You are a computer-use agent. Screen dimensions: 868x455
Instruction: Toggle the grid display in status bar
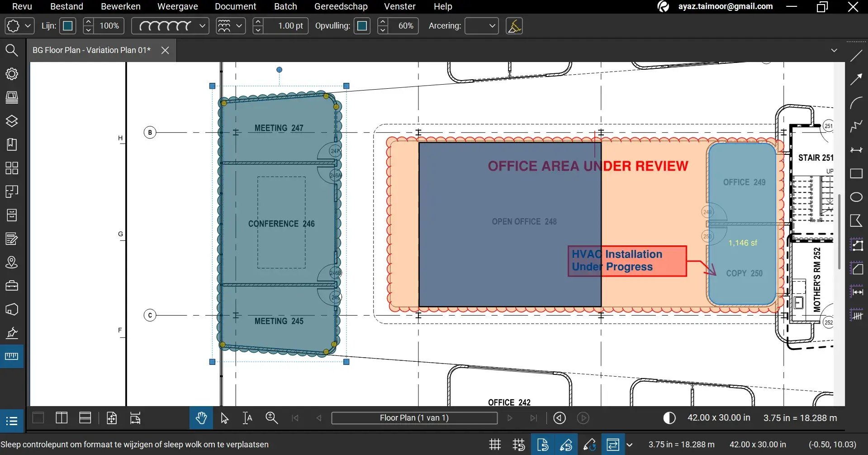[495, 445]
